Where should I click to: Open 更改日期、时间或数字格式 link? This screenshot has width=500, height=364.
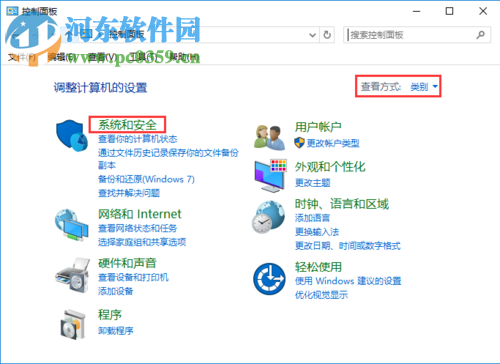[x=348, y=246]
